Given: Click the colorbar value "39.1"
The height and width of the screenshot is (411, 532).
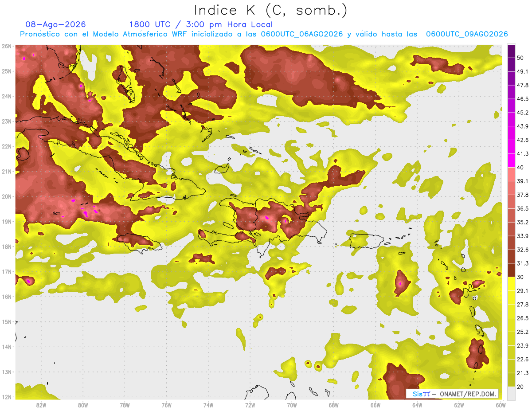Looking at the screenshot, I should [x=523, y=181].
